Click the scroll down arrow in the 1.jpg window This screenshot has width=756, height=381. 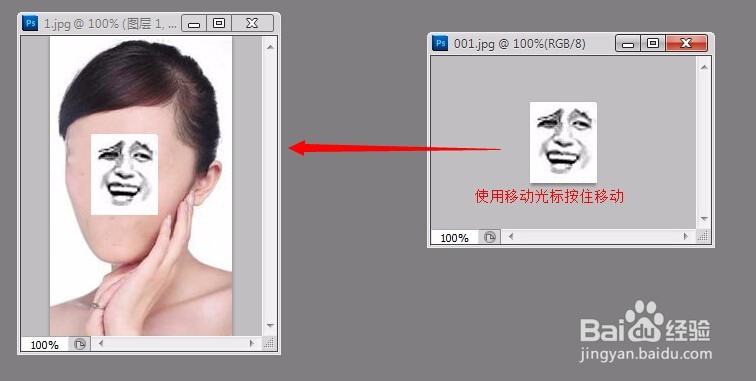270,326
